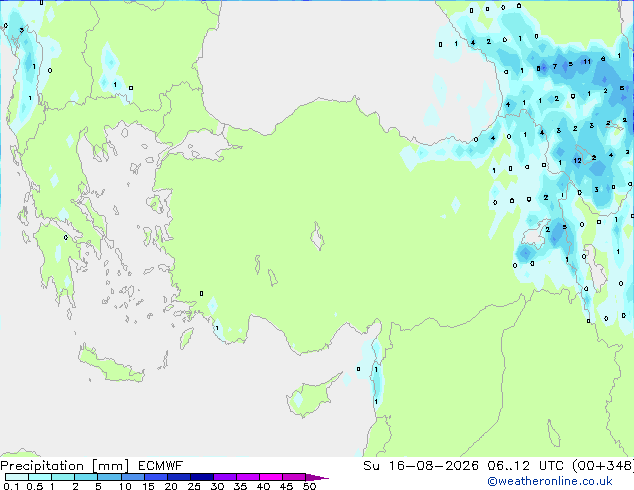Screen dimensions: 634x490
Task: Click the ECMWF model label
Action: point(161,466)
